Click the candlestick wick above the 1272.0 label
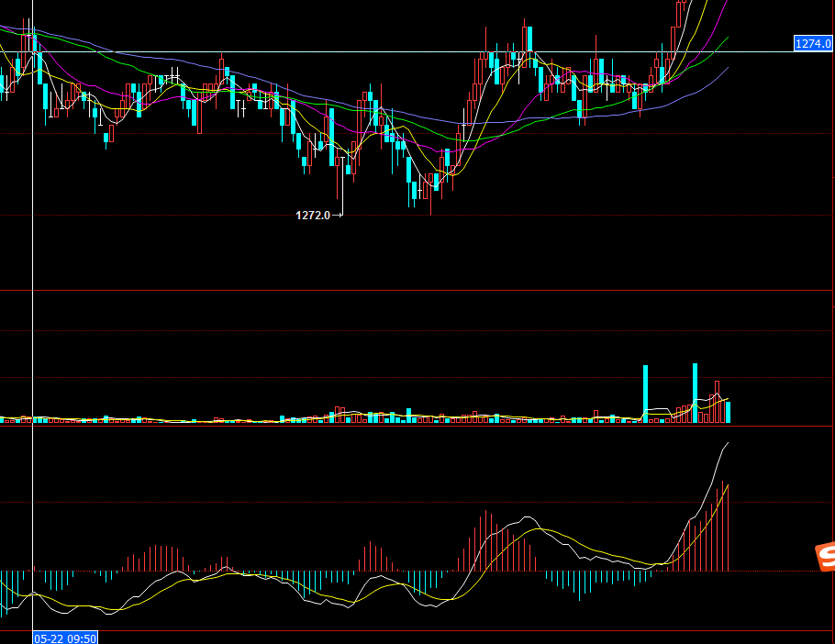Viewport: 835px width, 644px height. coord(340,188)
